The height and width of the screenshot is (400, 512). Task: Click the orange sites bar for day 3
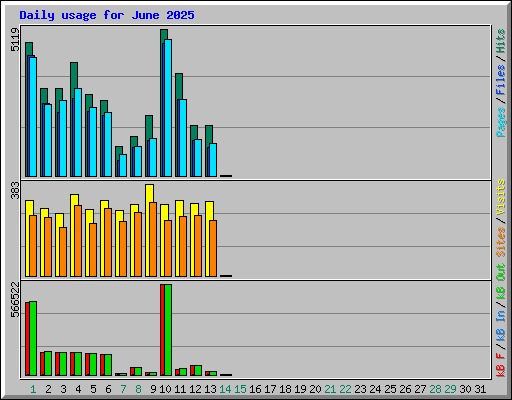pyautogui.click(x=63, y=252)
